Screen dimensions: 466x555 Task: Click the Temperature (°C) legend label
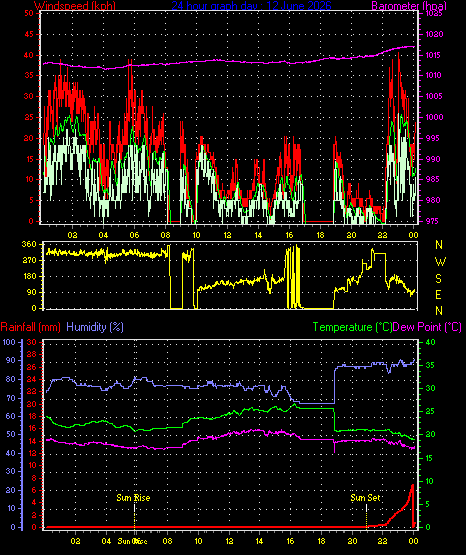(352, 327)
